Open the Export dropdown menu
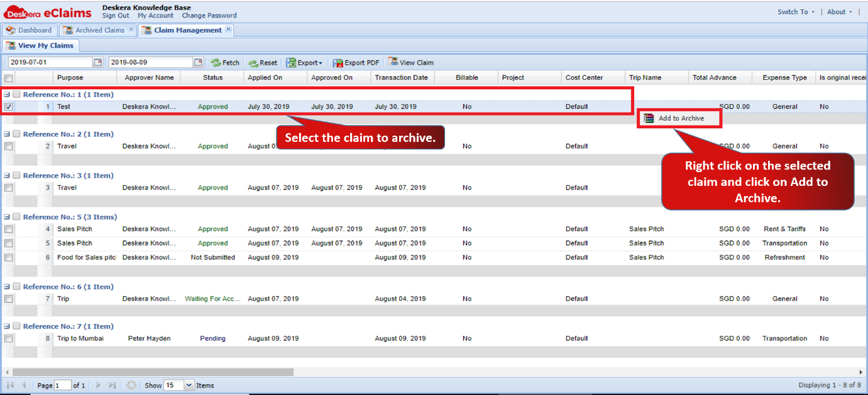The height and width of the screenshot is (395, 868). [x=304, y=63]
